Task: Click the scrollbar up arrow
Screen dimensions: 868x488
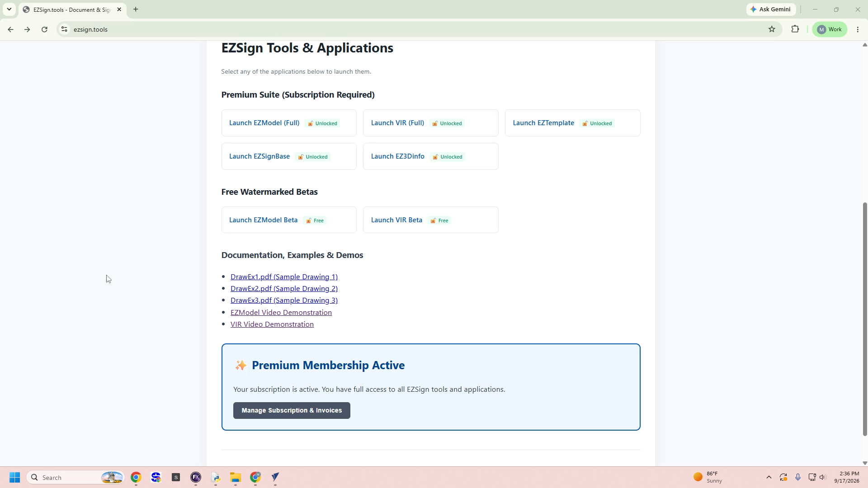Action: tap(865, 45)
